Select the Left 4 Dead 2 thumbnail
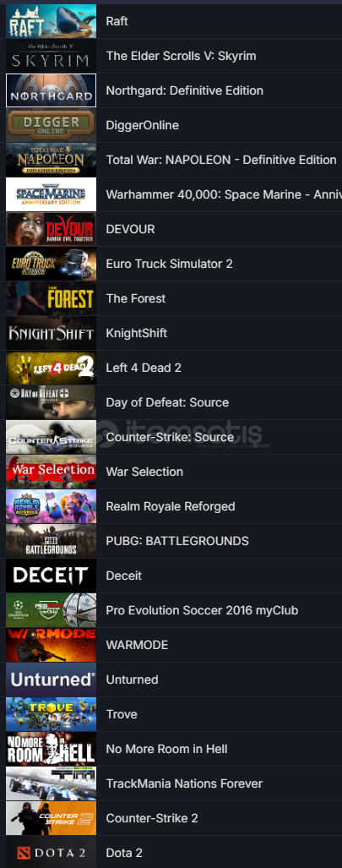Screen dimensions: 342x868 pos(51,368)
